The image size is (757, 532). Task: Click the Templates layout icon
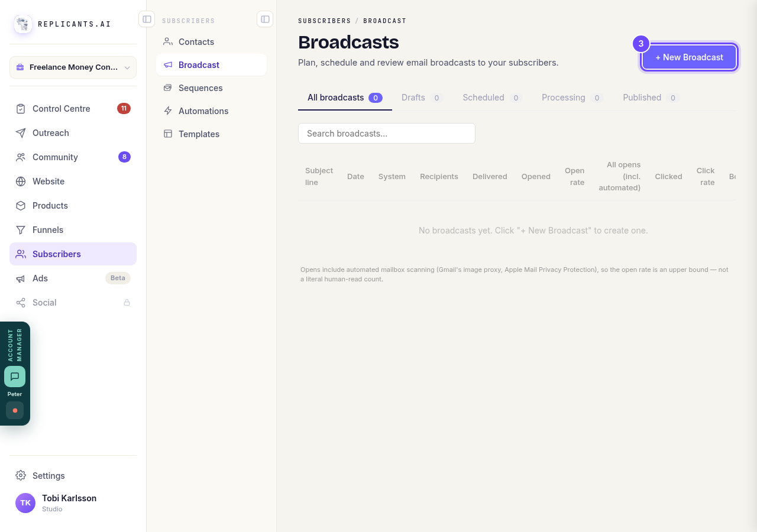click(168, 134)
